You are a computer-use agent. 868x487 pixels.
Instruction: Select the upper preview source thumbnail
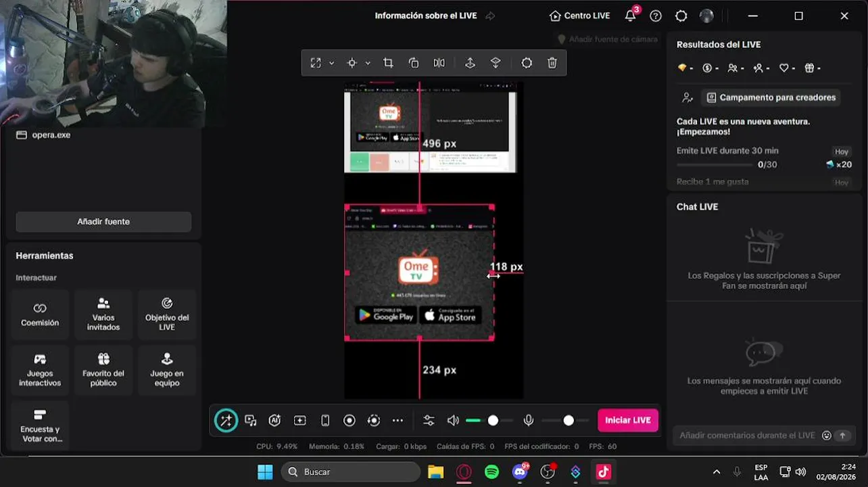tap(430, 128)
